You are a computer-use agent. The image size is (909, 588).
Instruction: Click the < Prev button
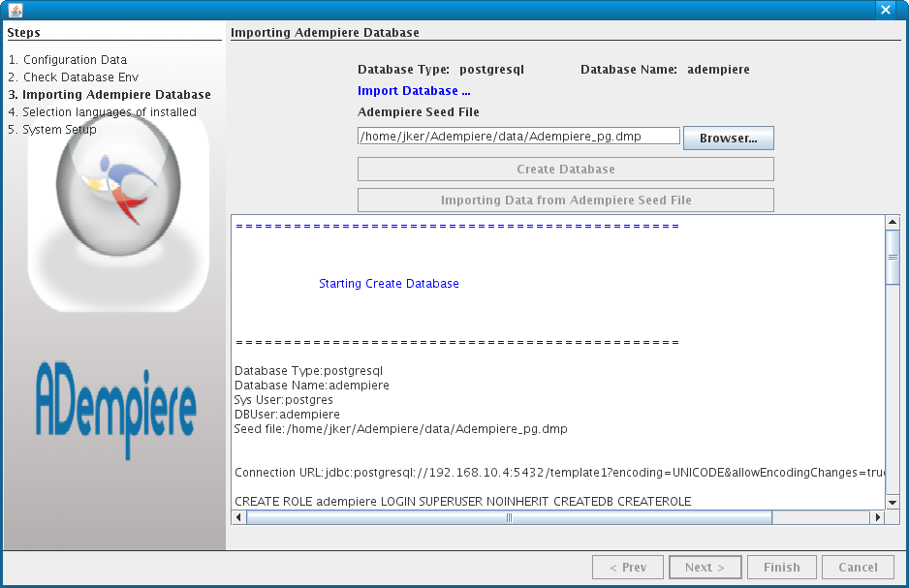tap(628, 567)
